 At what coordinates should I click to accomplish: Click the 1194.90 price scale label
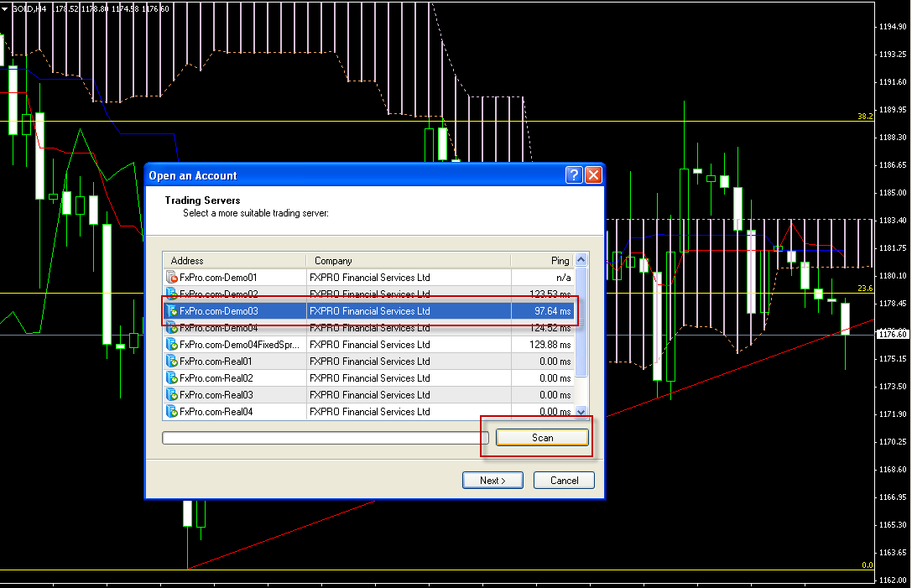pos(893,26)
